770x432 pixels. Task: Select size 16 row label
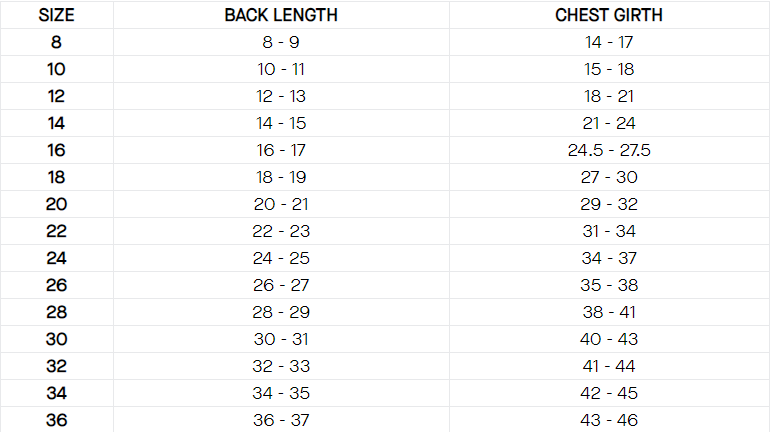click(x=57, y=150)
